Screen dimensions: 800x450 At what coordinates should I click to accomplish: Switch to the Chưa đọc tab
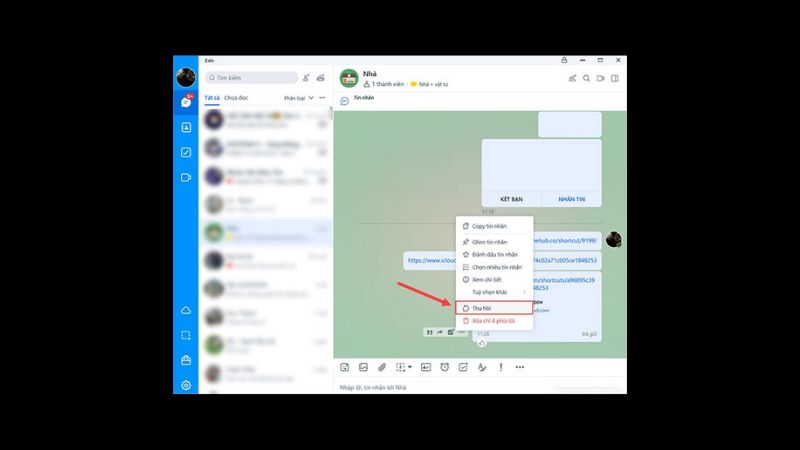(236, 98)
